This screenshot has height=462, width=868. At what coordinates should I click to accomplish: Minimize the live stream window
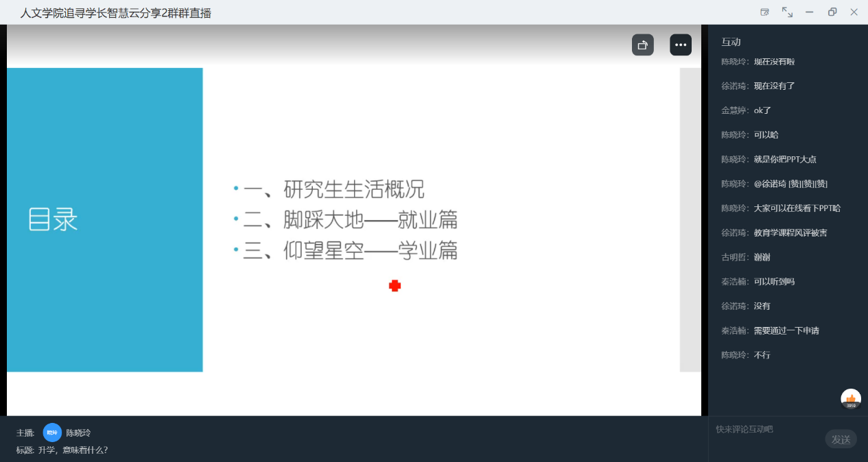[x=810, y=12]
